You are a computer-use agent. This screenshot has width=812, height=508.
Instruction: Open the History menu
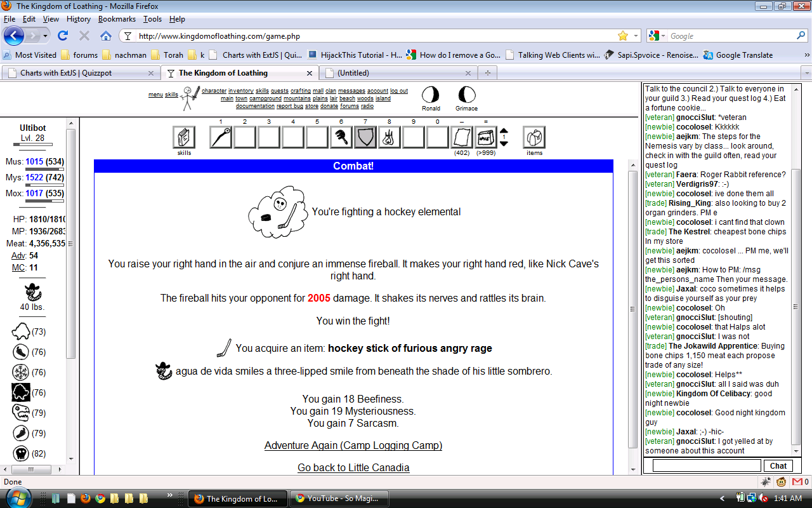click(x=79, y=19)
